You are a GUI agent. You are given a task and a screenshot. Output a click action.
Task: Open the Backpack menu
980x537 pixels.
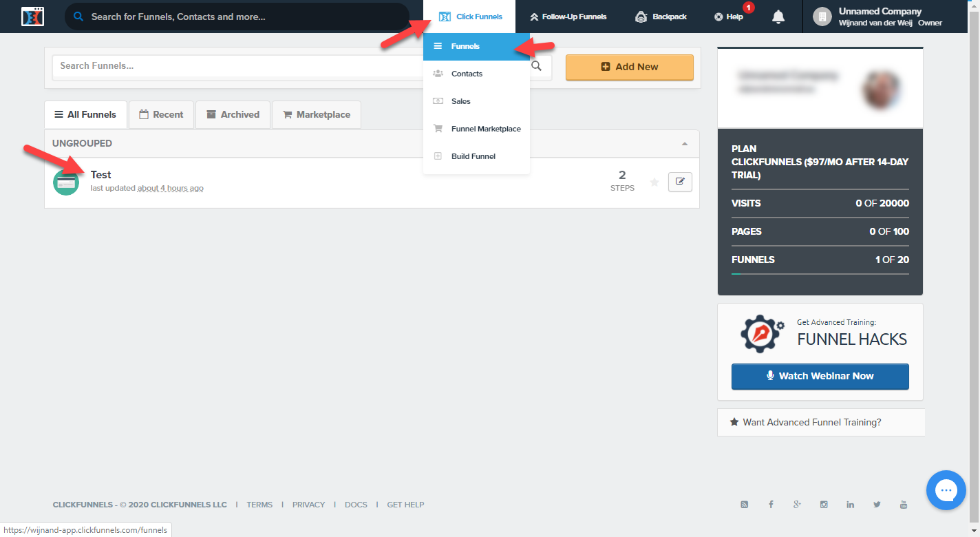[x=661, y=17]
